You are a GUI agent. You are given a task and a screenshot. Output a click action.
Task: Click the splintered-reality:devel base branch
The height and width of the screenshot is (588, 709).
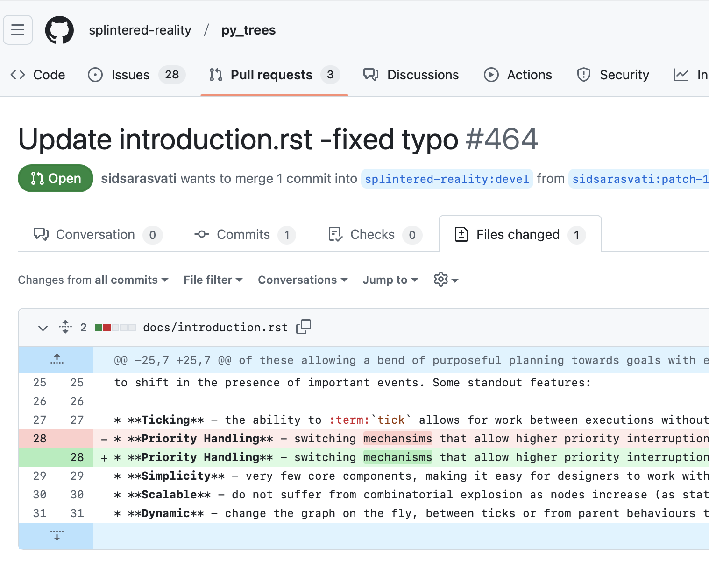447,179
